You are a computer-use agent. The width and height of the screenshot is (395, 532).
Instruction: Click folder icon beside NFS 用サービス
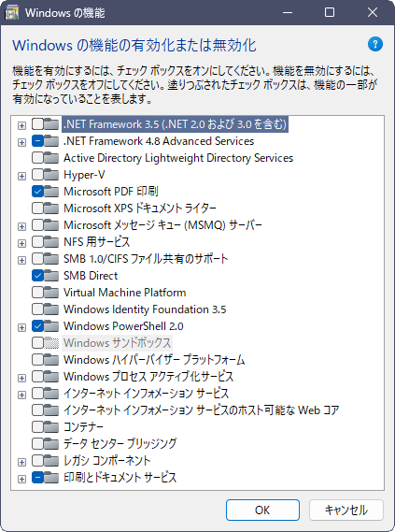click(51, 242)
